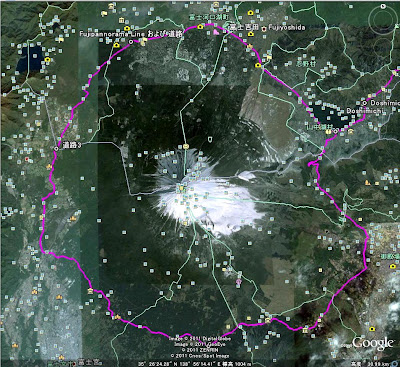This screenshot has height=367, width=400.
Task: Select the upper Doshimichi placemark near map edge
Action: (365, 103)
